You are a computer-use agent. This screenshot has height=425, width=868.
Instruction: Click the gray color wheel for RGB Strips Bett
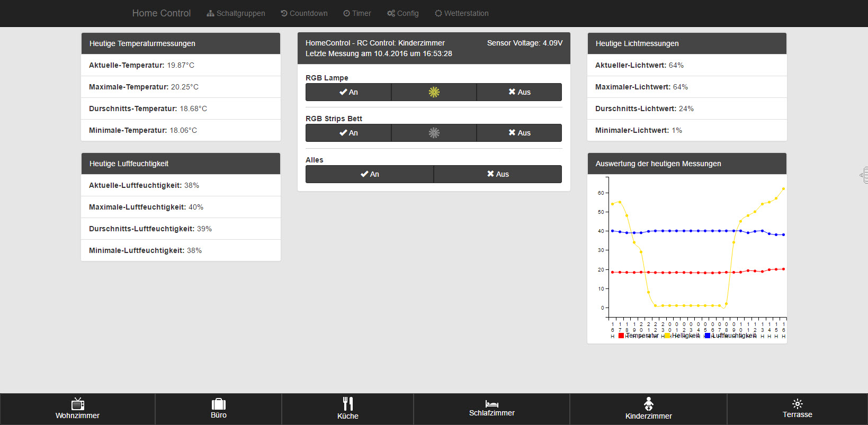point(434,133)
